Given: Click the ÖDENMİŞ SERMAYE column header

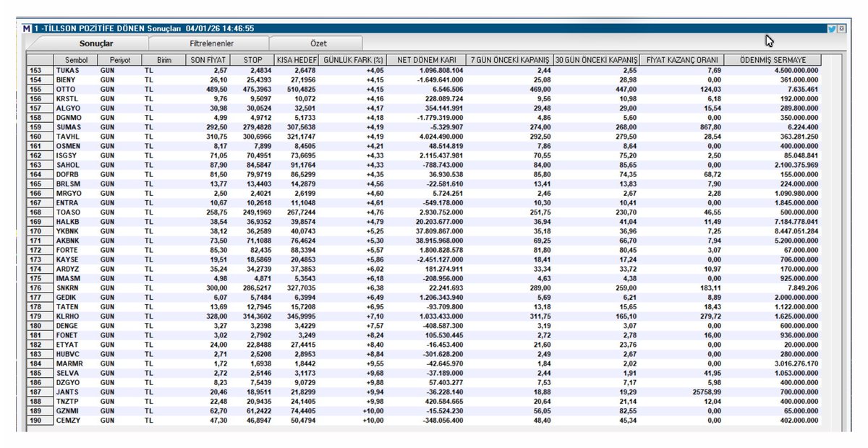Looking at the screenshot, I should coord(772,60).
